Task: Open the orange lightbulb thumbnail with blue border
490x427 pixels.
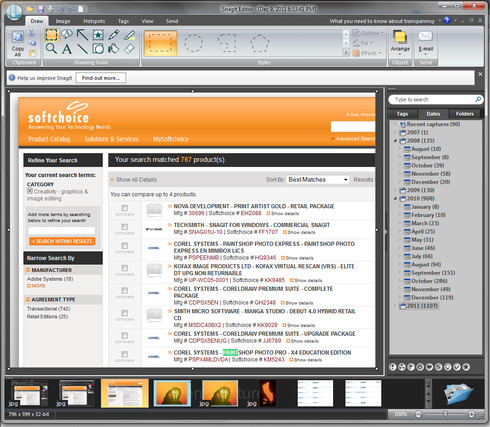Action: tap(172, 393)
